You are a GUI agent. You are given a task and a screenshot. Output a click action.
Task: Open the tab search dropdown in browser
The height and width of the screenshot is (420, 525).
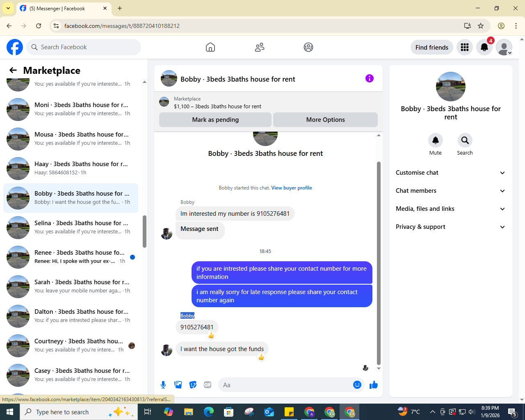pos(8,8)
